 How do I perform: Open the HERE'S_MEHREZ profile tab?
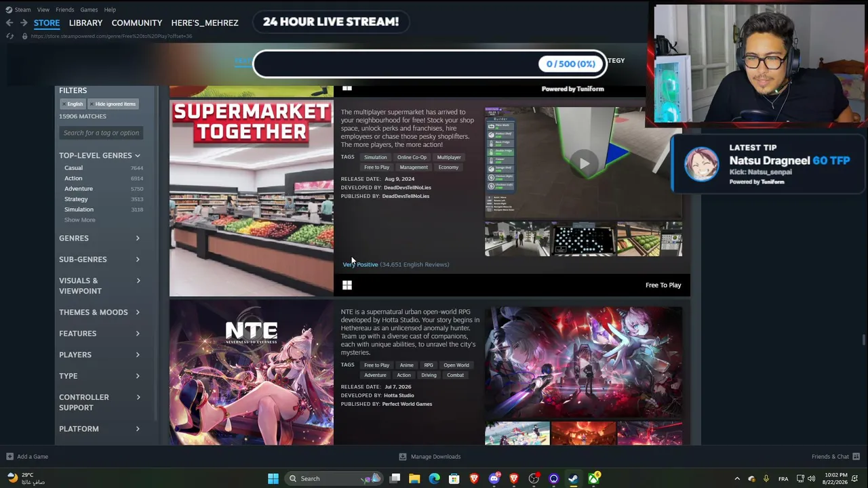click(205, 23)
